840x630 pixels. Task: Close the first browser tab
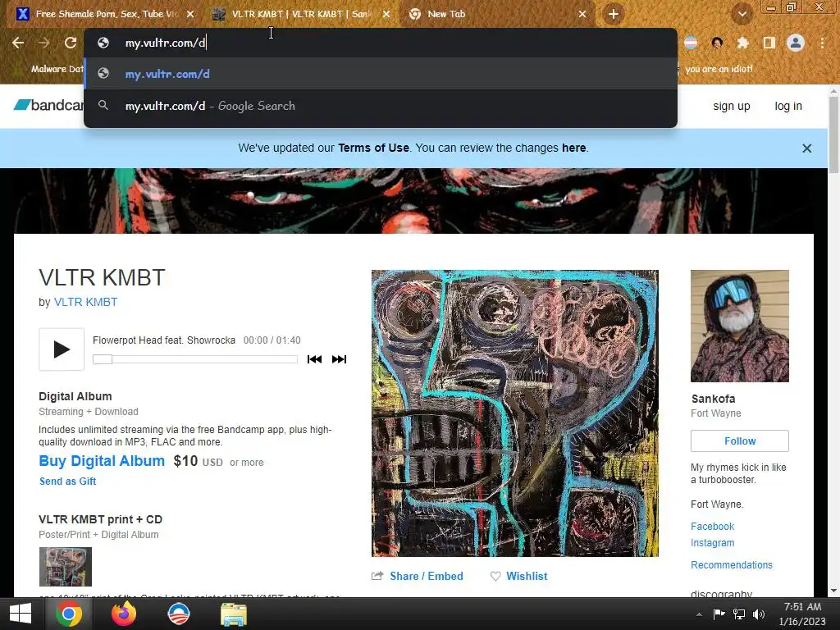(189, 14)
